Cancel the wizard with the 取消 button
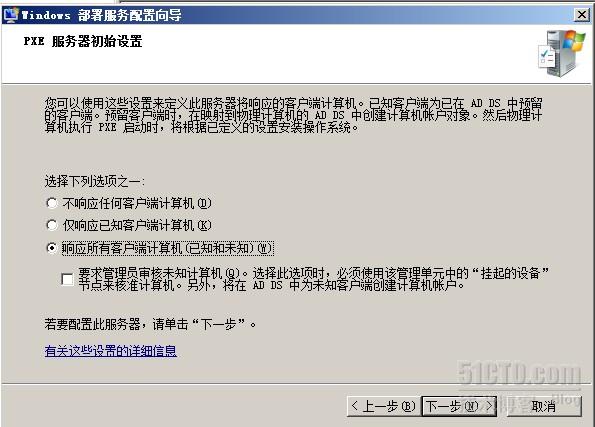 point(544,407)
